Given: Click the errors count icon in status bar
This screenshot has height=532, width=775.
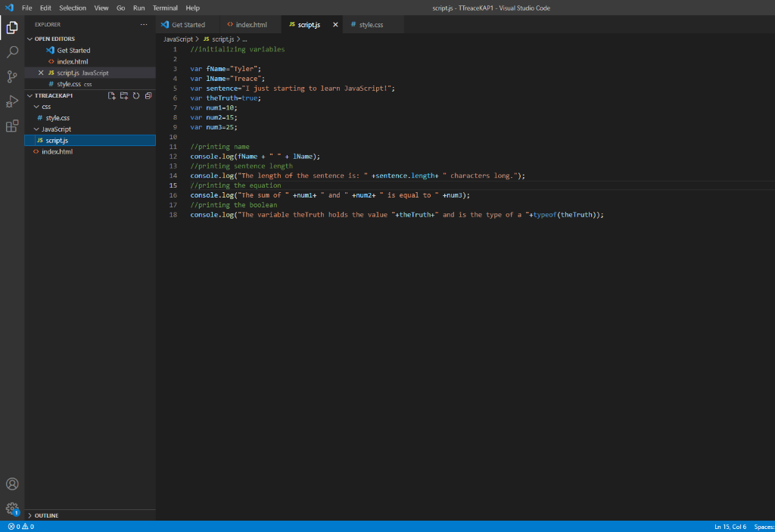Looking at the screenshot, I should 11,527.
